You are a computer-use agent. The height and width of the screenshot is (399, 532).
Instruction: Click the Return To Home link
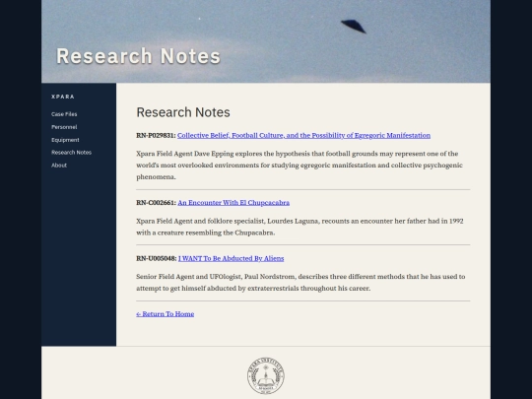tap(166, 314)
